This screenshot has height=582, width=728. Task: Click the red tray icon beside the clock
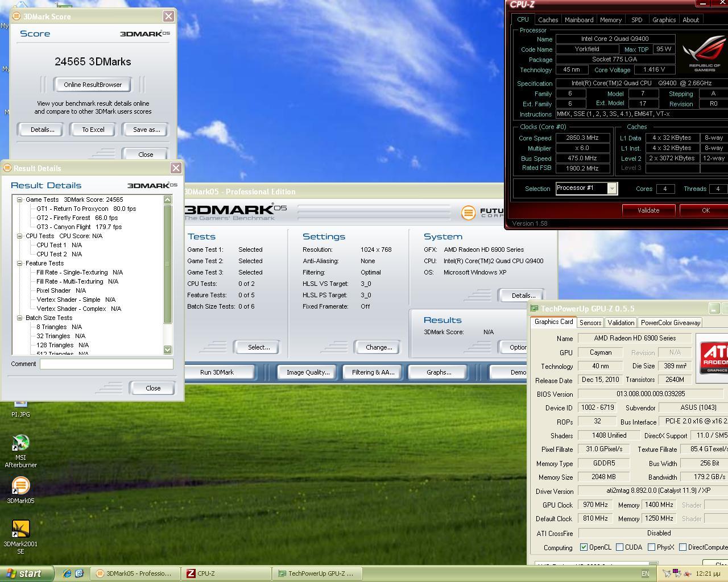coord(687,573)
